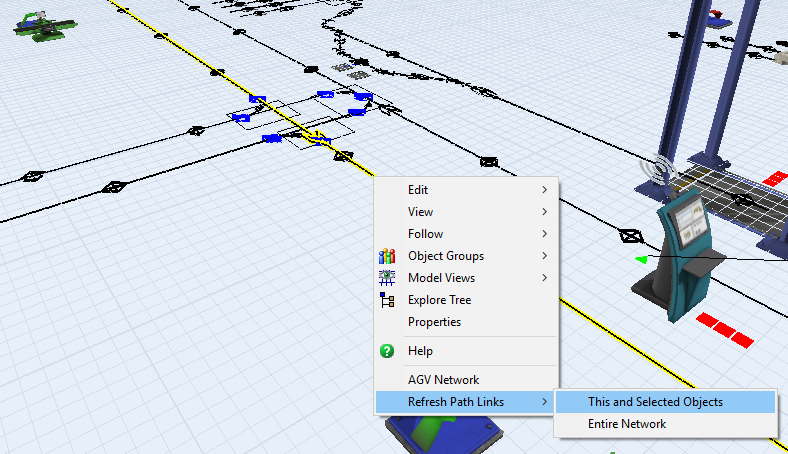This screenshot has width=788, height=454.
Task: Choose This and Selected Objects option
Action: click(655, 402)
